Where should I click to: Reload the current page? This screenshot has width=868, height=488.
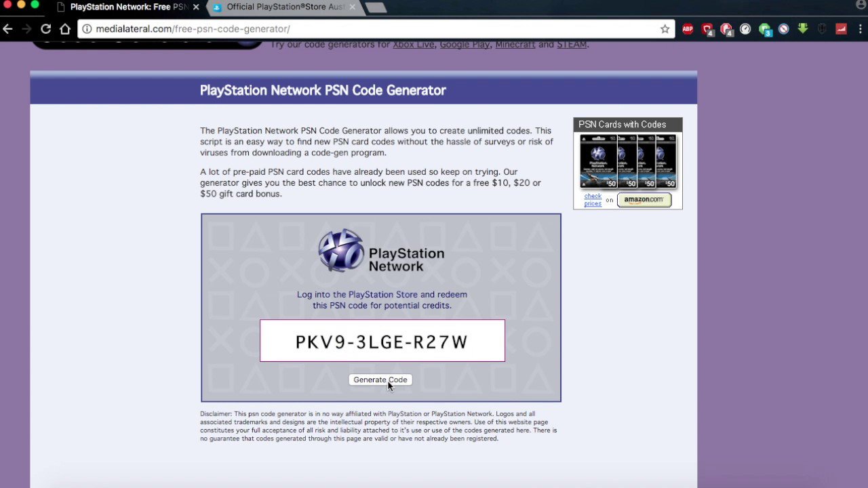click(x=45, y=29)
